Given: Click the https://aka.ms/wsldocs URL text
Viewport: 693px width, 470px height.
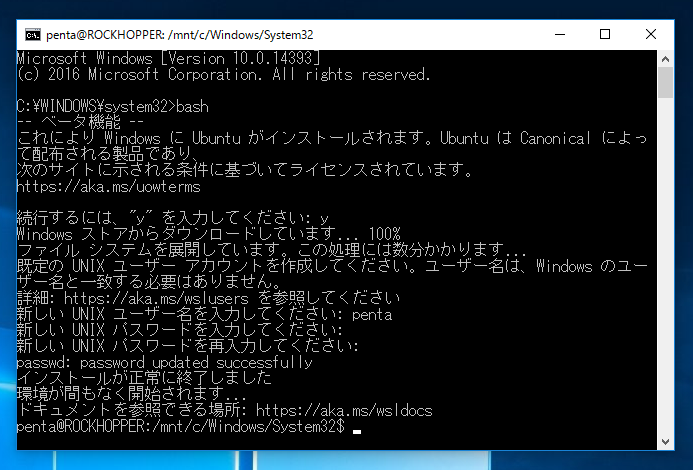Looking at the screenshot, I should (x=344, y=411).
